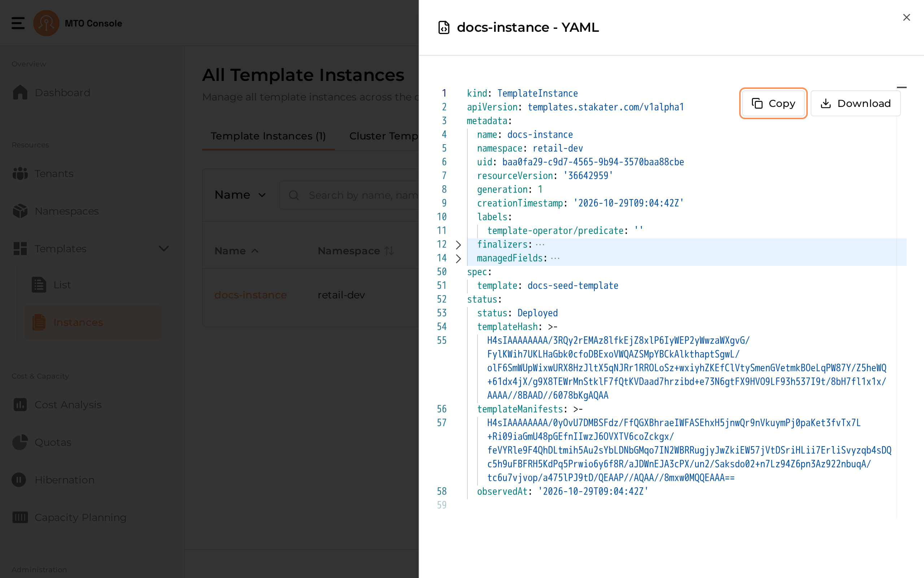This screenshot has height=578, width=924.
Task: Select Instances in the sidebar
Action: point(93,322)
